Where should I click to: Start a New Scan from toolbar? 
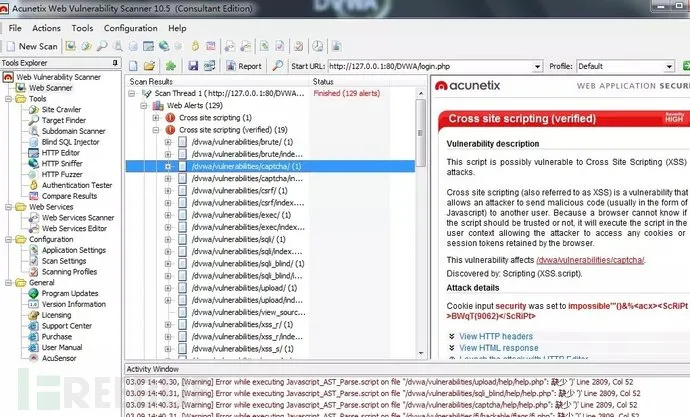(x=32, y=46)
